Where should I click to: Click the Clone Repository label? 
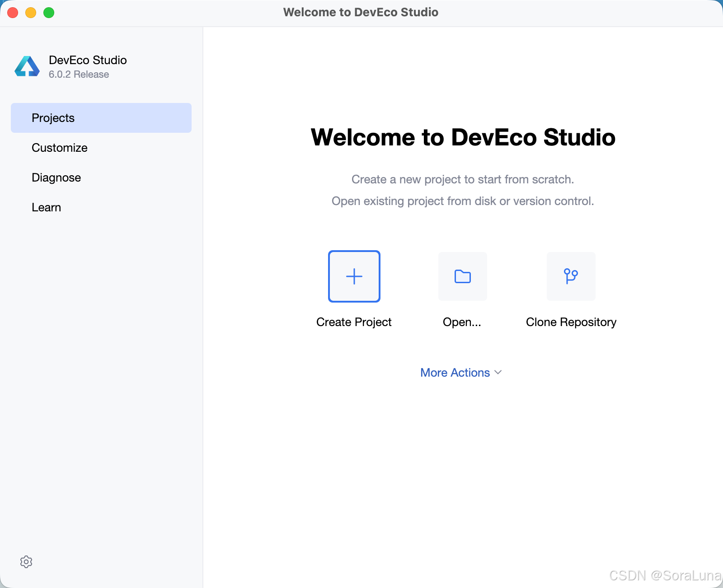(571, 322)
